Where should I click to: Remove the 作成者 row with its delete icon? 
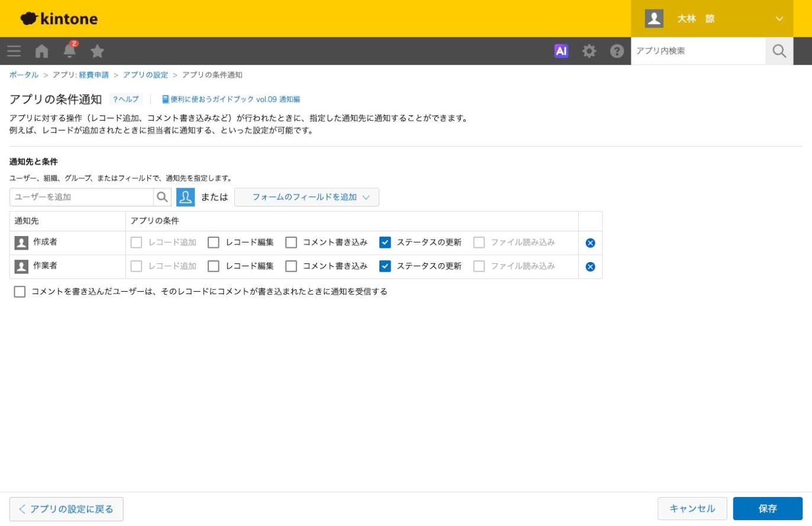590,243
